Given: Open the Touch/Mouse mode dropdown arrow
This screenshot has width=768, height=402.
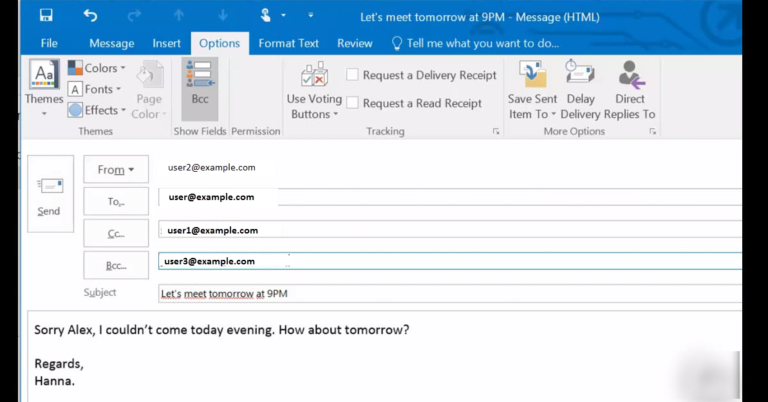Looking at the screenshot, I should (x=283, y=16).
